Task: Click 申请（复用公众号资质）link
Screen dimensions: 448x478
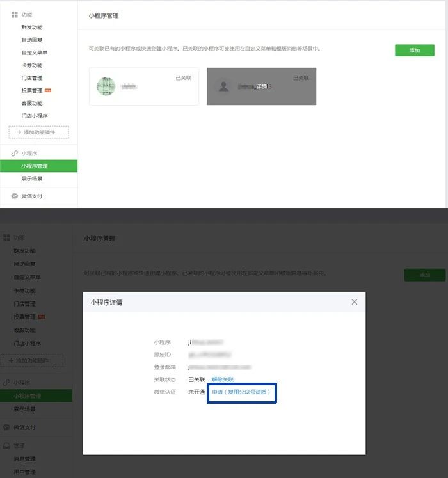Action: (x=241, y=392)
